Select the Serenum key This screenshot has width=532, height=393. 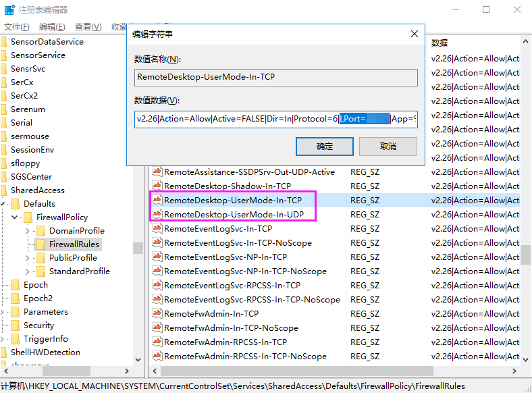pos(28,109)
